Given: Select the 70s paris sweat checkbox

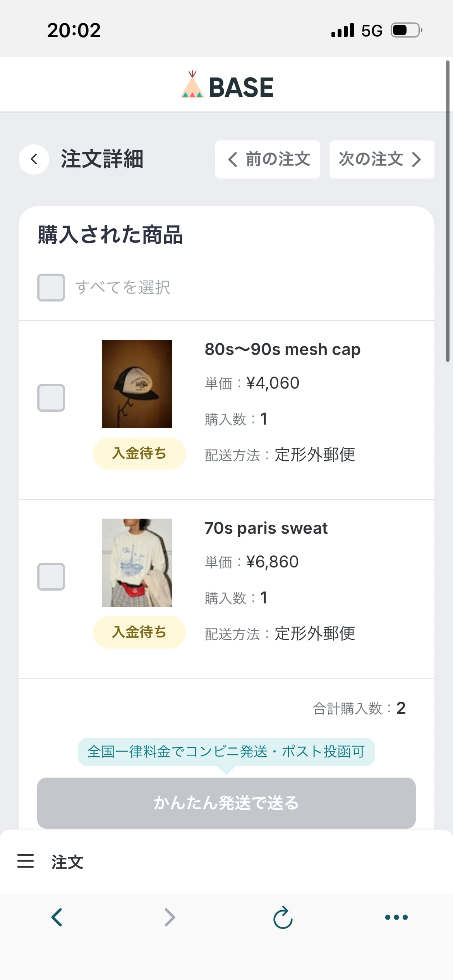Looking at the screenshot, I should 51,577.
